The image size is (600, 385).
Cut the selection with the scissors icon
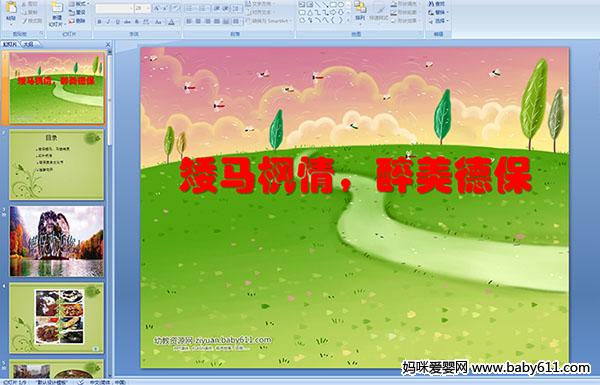[x=24, y=4]
